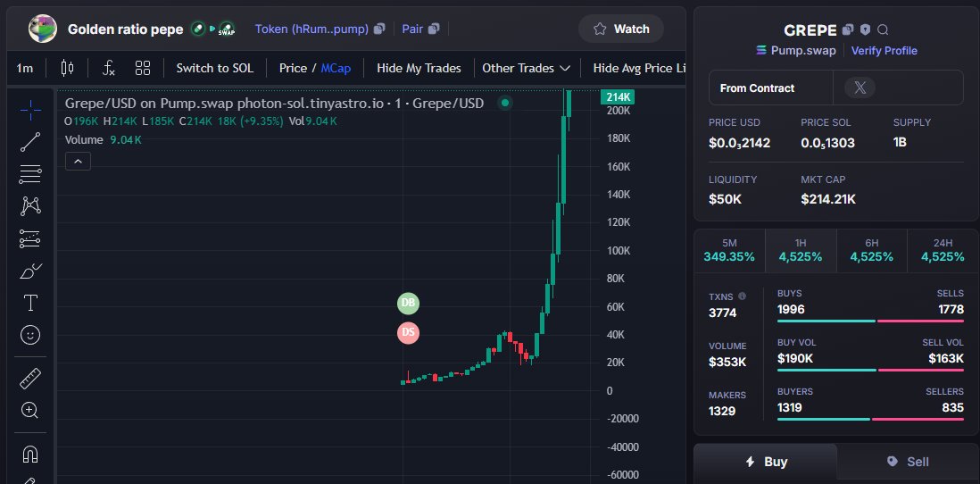980x484 pixels.
Task: Show TXNS info tooltip icon
Action: pos(742,296)
